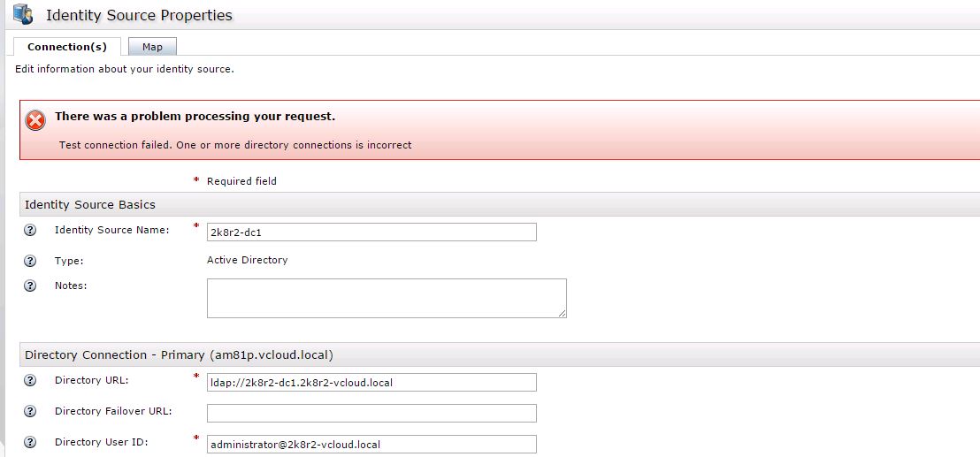Click the empty Directory Failover URL field
The height and width of the screenshot is (457, 980).
[x=371, y=413]
